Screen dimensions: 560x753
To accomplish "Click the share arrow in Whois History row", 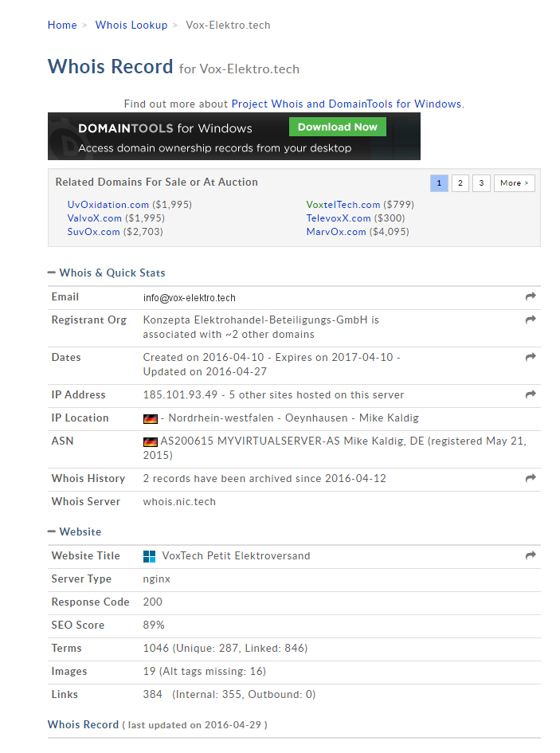I will pos(531,478).
